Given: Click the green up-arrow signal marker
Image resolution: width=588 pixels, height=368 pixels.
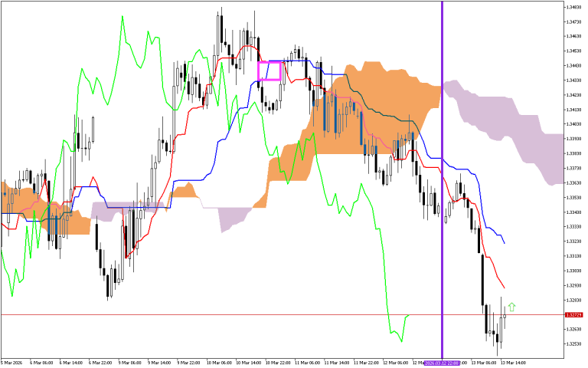Looking at the screenshot, I should click(x=511, y=307).
